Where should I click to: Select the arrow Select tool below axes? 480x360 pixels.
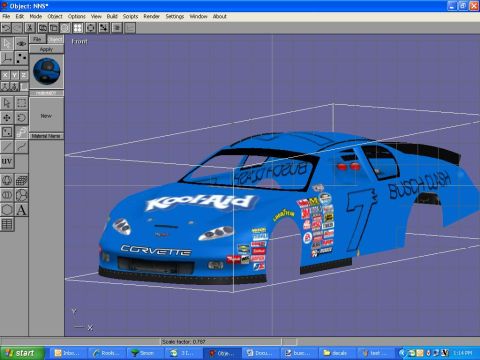click(x=7, y=103)
